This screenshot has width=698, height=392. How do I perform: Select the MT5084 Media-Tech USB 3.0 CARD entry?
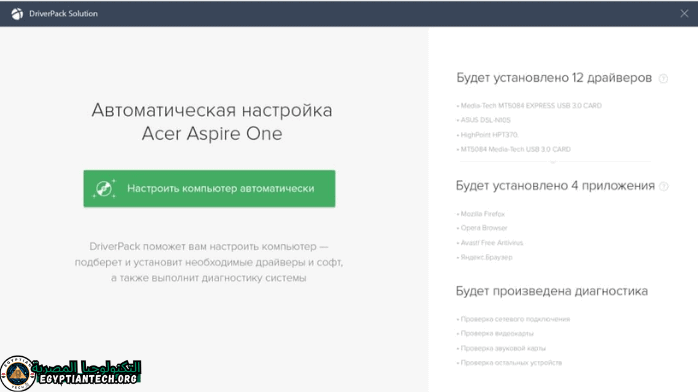click(x=515, y=150)
